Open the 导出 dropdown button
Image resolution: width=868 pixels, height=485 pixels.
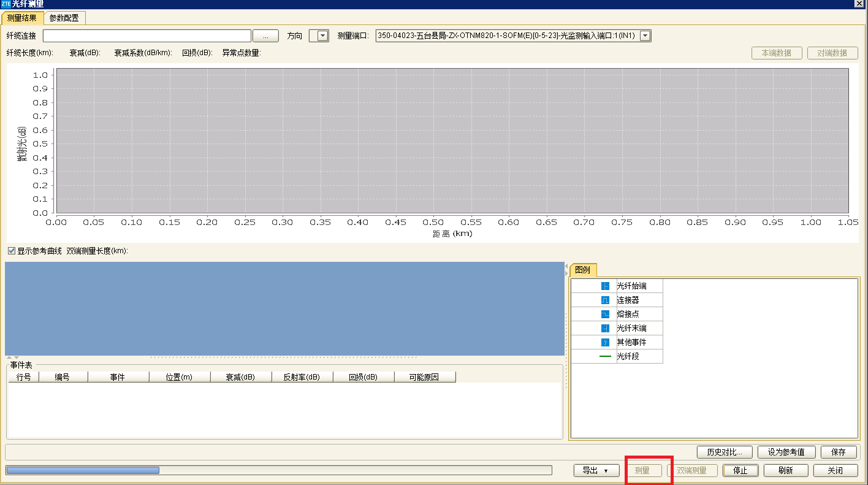coord(596,470)
